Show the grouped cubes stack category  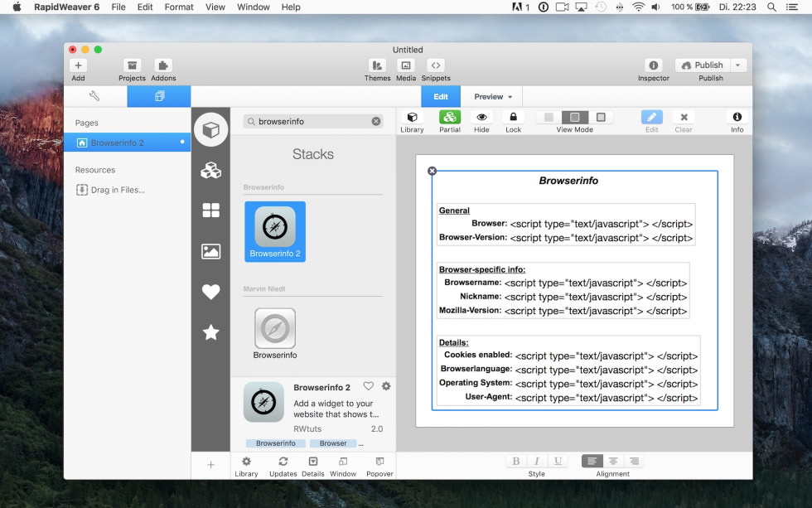[210, 171]
